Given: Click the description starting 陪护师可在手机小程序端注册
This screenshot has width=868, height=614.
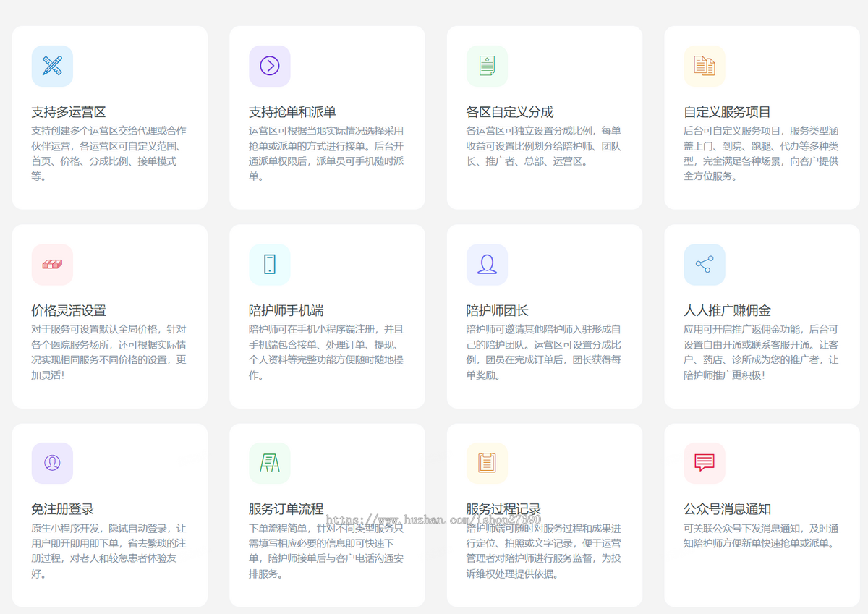Looking at the screenshot, I should [327, 352].
